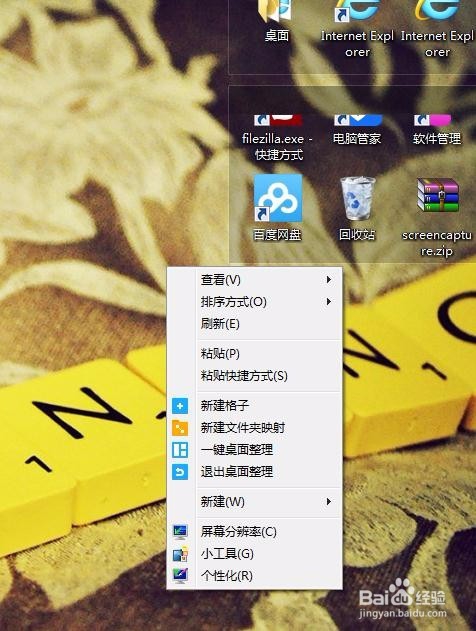Select the 回收站 recycle bin icon
This screenshot has height=631, width=476.
(x=357, y=198)
